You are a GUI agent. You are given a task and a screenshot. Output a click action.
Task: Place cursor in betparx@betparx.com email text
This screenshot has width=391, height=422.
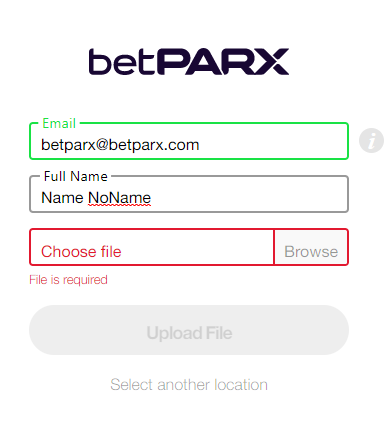[x=120, y=145]
